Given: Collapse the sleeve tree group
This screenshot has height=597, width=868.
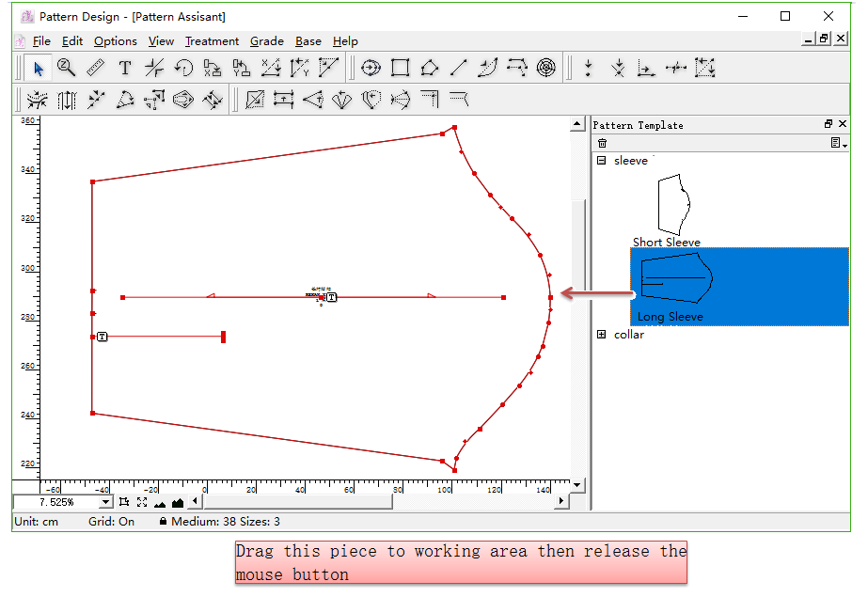Looking at the screenshot, I should [602, 161].
